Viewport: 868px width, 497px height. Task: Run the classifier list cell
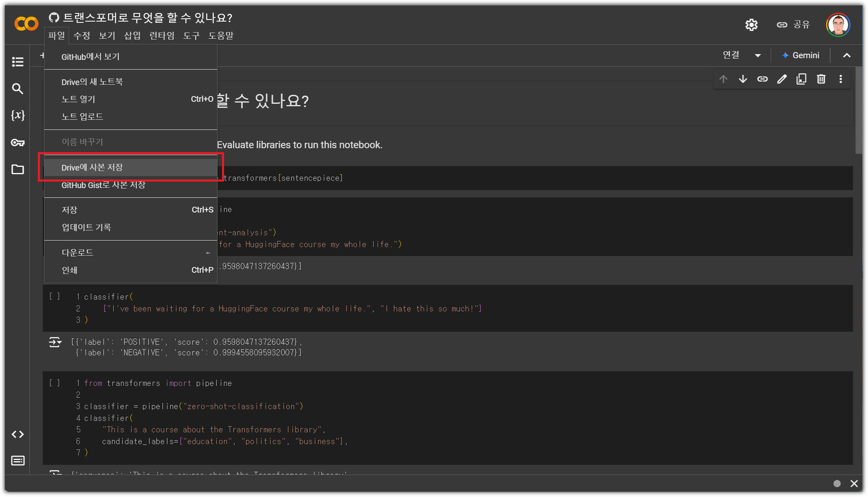click(55, 296)
